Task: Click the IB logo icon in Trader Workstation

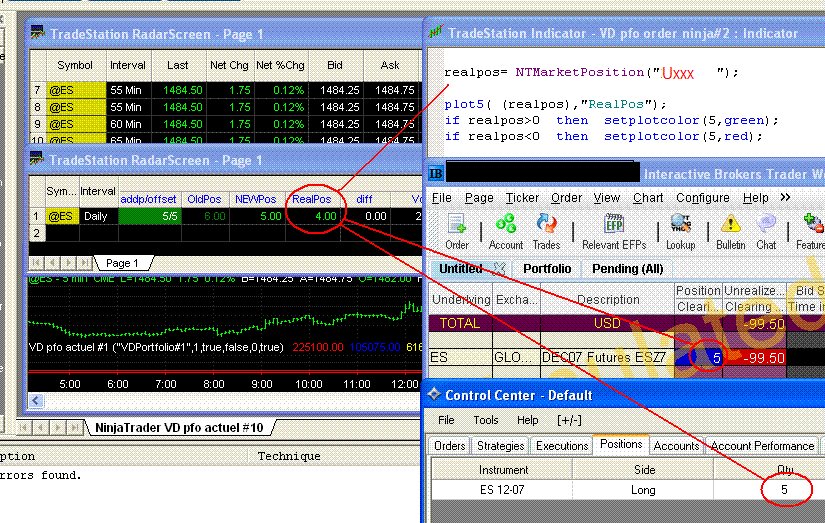Action: [436, 173]
